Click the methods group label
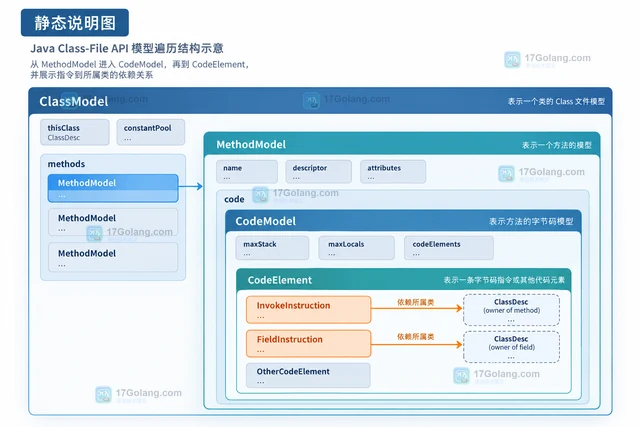The height and width of the screenshot is (427, 640). [x=66, y=164]
